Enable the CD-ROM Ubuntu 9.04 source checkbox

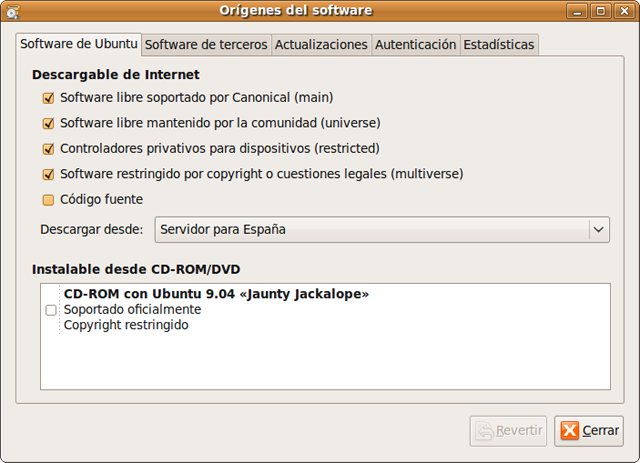(x=51, y=310)
